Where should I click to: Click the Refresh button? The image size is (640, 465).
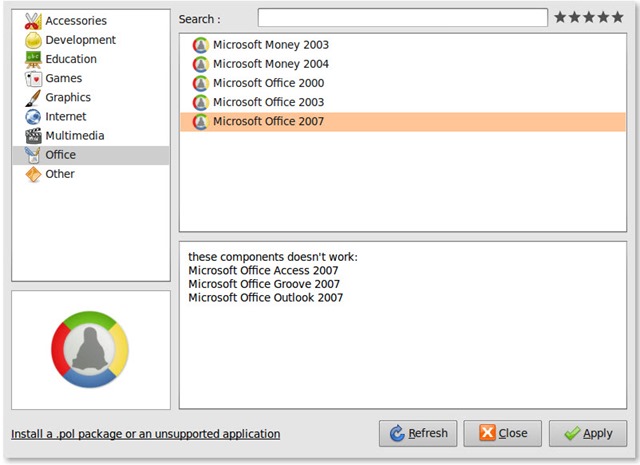coord(418,433)
